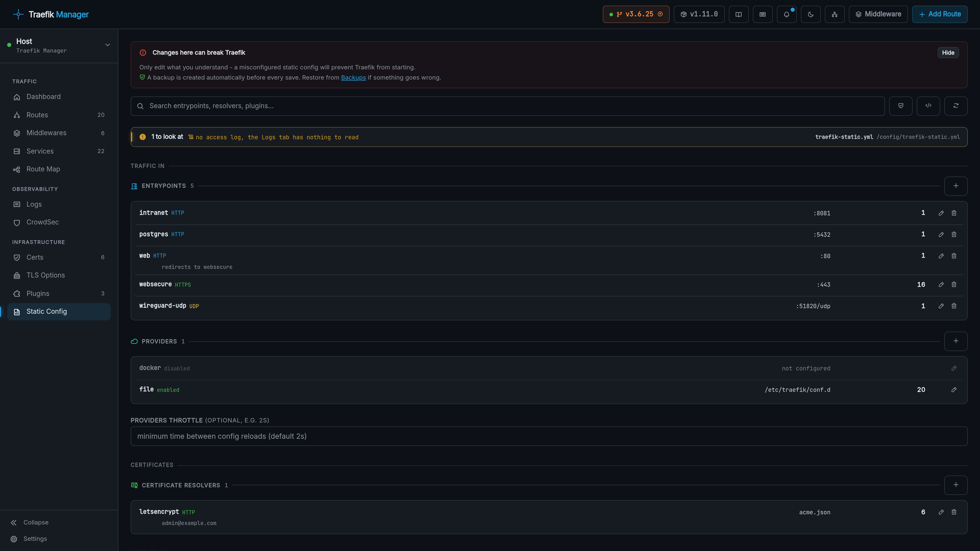The image size is (980, 551).
Task: Toggle dark mode with the moon icon
Action: click(811, 14)
